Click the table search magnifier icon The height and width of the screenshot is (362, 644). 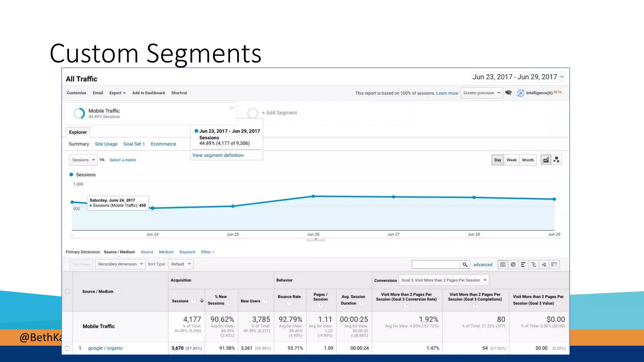(x=465, y=265)
